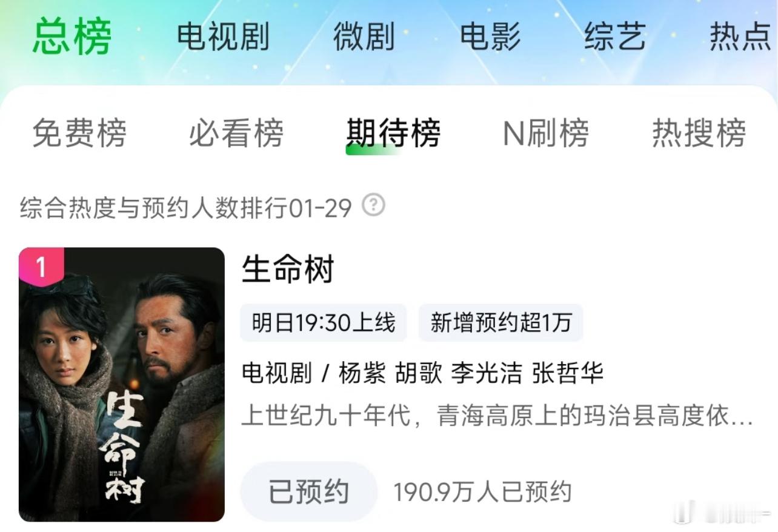Click the 明日19:30上线 tag
This screenshot has height=532, width=778.
[324, 323]
